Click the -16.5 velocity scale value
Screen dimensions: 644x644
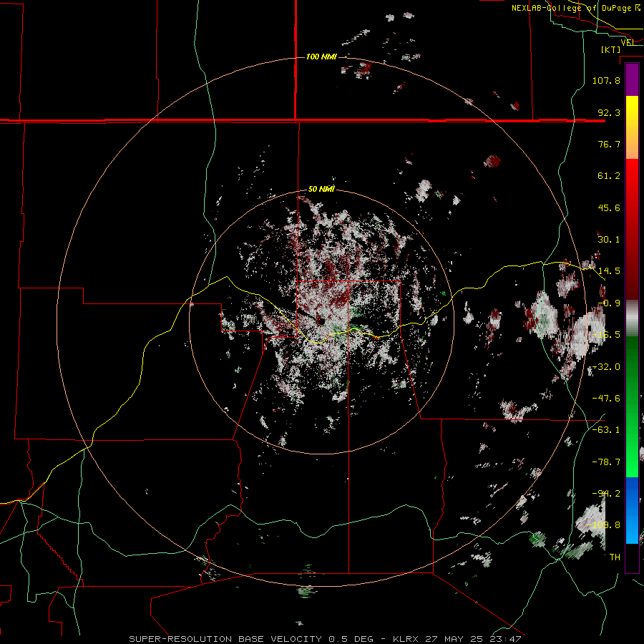click(606, 335)
